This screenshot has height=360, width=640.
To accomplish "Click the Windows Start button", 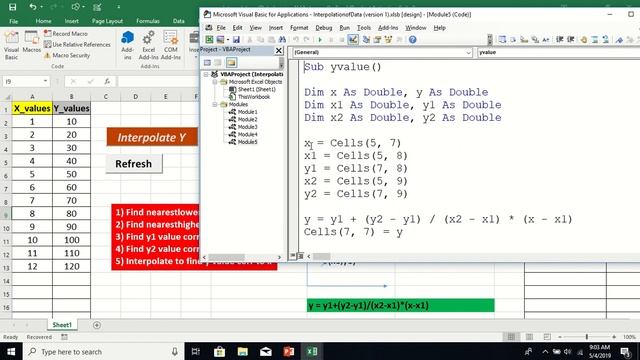I will 11,351.
